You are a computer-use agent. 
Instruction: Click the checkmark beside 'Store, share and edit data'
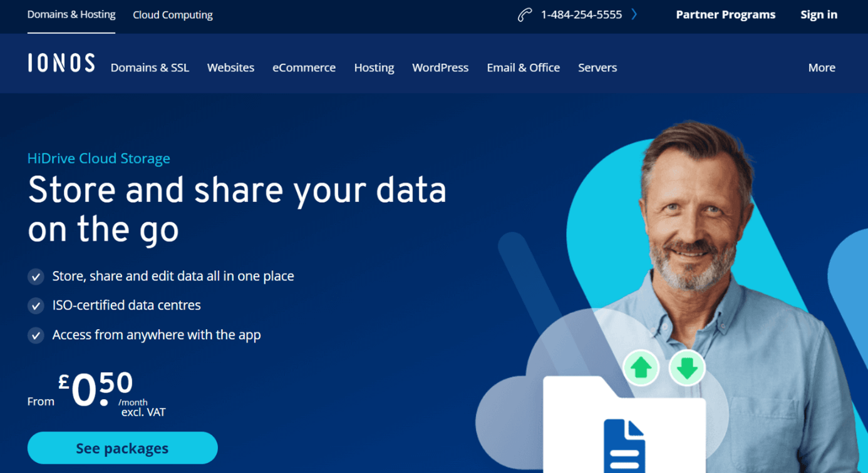pos(36,276)
